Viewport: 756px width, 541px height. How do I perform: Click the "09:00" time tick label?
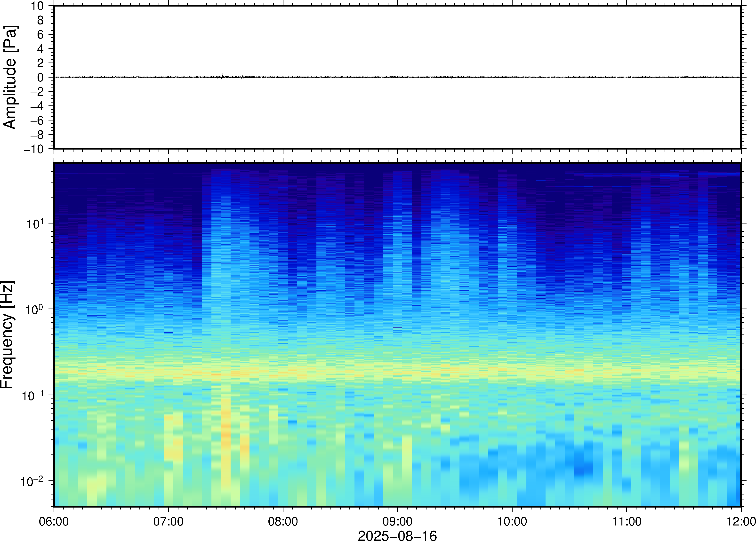coord(397,521)
